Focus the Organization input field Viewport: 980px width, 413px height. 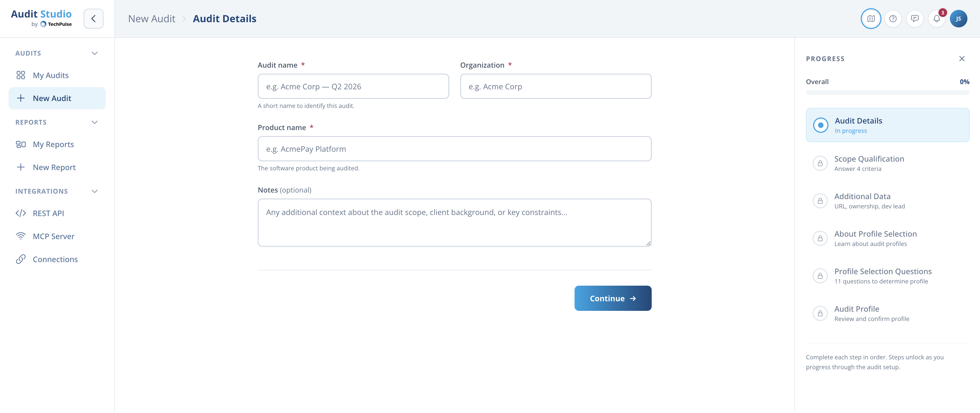[x=555, y=87]
